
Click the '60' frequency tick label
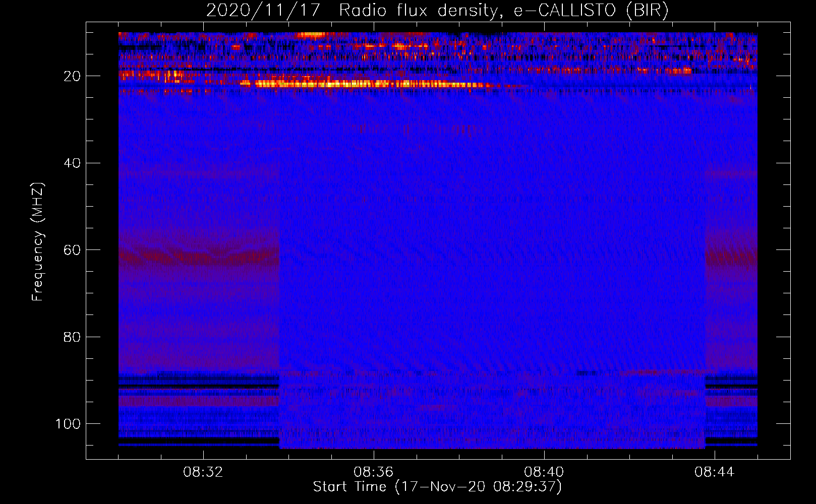(x=72, y=250)
